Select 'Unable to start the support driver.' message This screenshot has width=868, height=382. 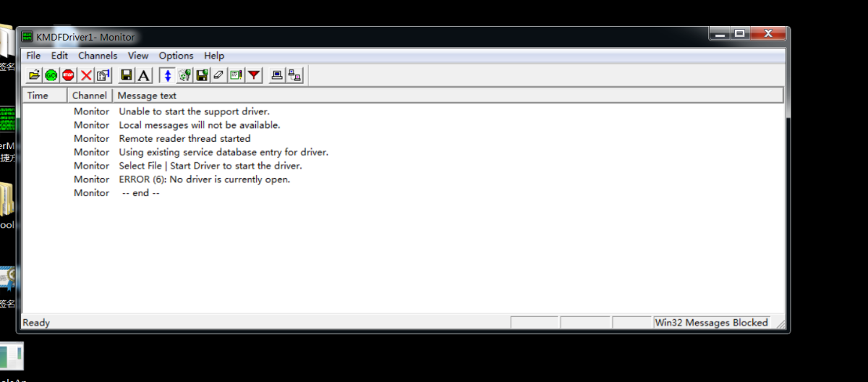194,111
